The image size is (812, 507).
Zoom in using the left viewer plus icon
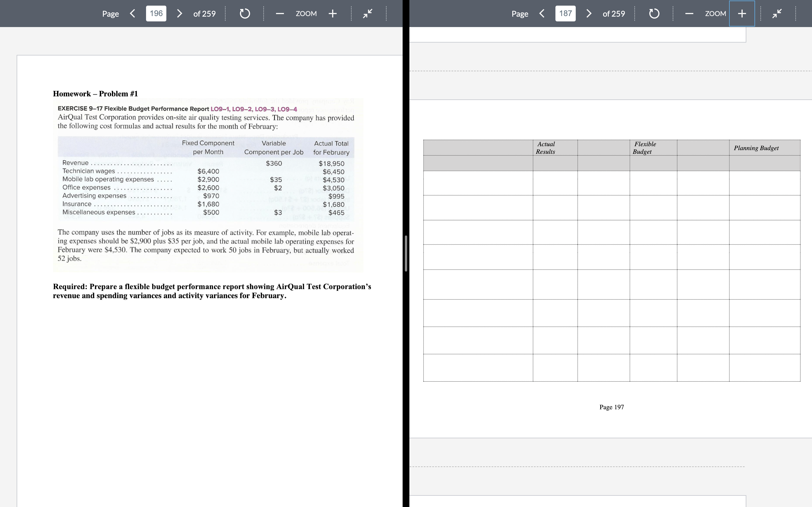pyautogui.click(x=332, y=14)
